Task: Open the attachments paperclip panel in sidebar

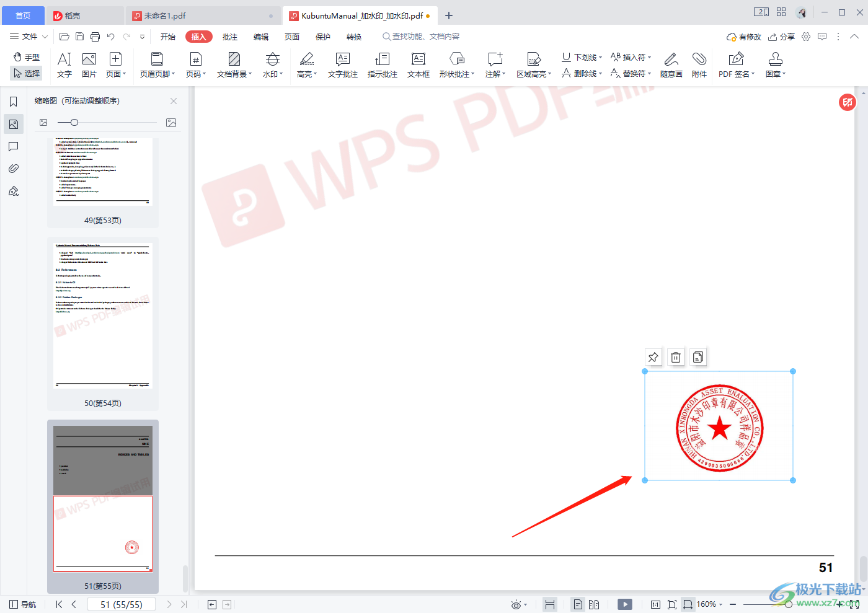Action: point(13,169)
